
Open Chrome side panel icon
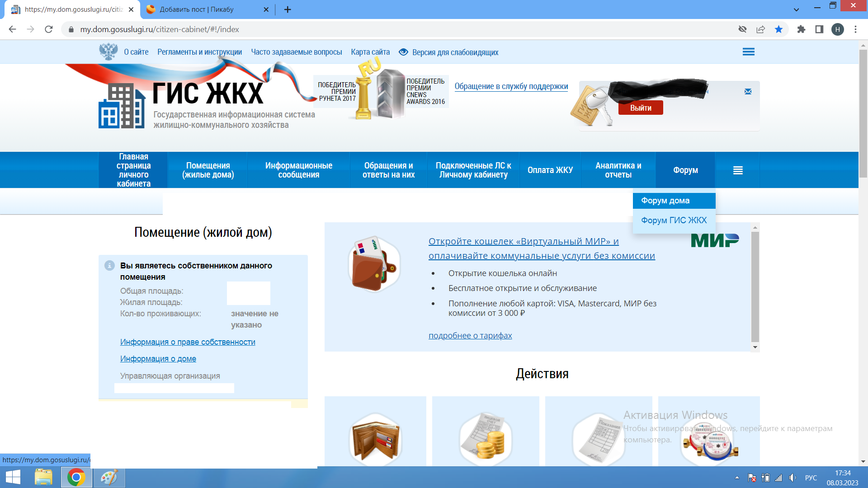coord(819,29)
